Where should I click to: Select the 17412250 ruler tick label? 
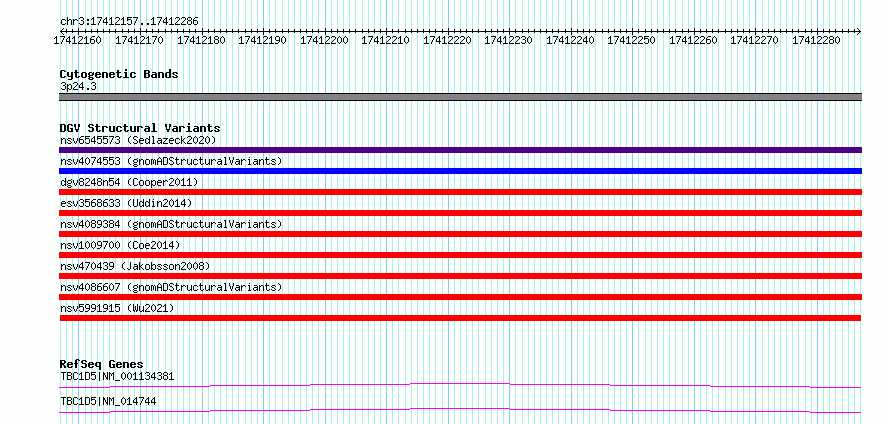(632, 40)
